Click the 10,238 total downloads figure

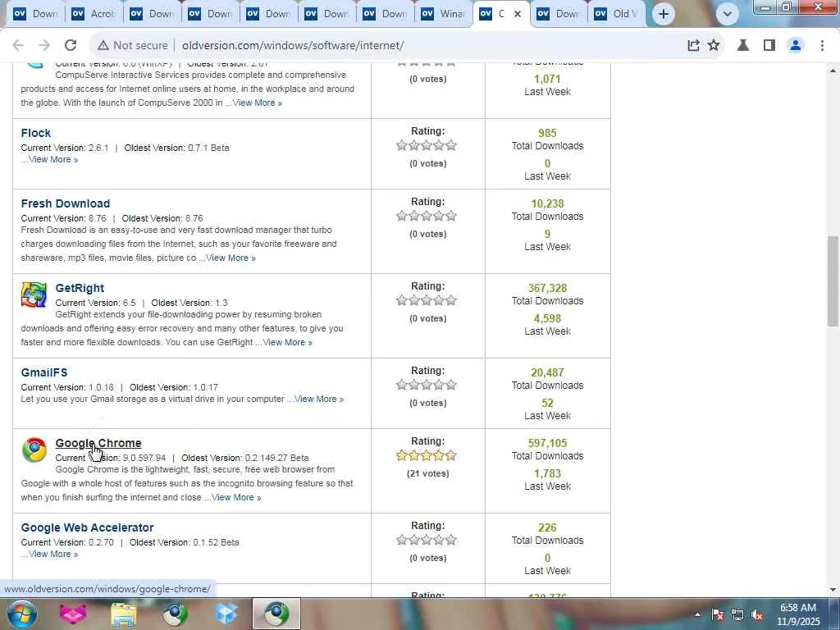(x=547, y=203)
